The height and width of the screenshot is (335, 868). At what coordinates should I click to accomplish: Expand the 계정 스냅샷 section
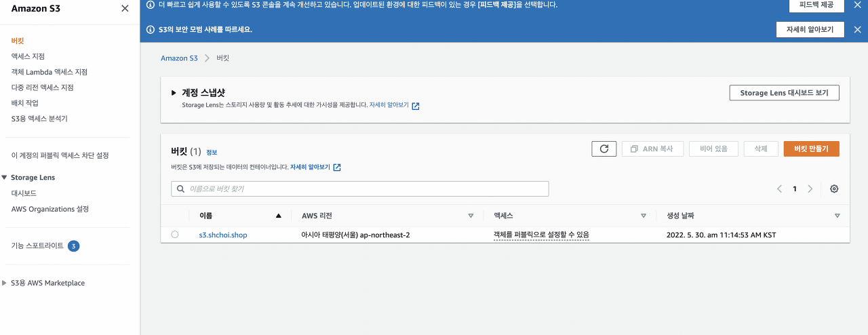coord(174,93)
